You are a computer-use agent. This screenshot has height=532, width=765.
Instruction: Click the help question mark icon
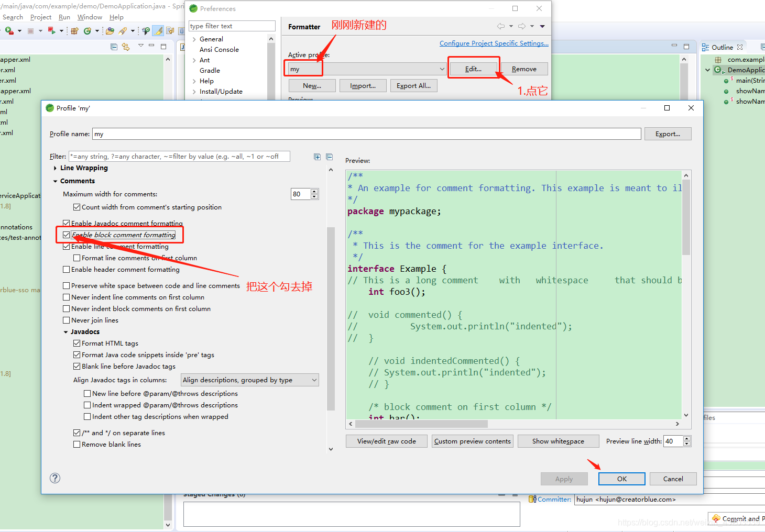(x=55, y=478)
